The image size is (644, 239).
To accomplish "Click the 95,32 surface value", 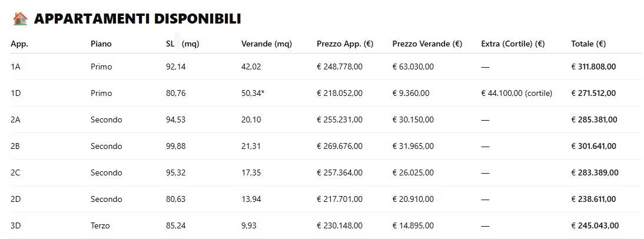I will [x=176, y=172].
